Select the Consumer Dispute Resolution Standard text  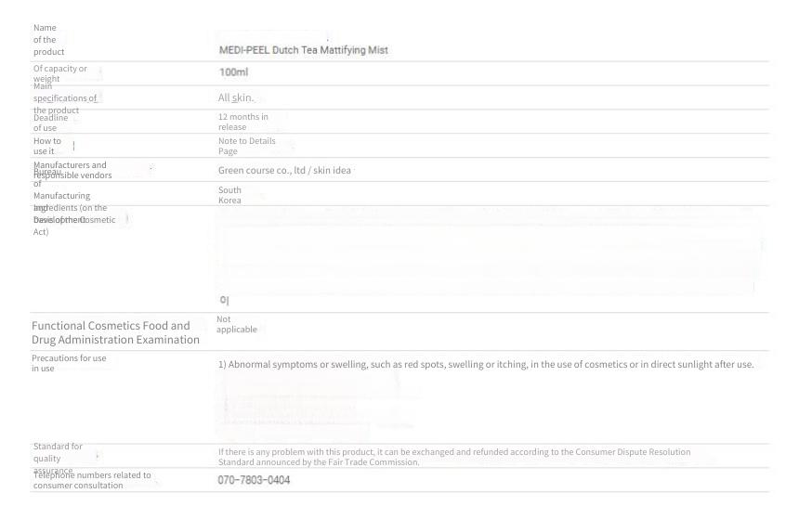[x=454, y=457]
